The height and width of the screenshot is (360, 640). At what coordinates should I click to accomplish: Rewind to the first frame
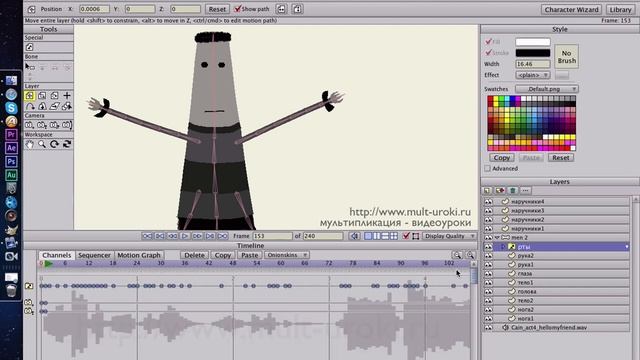click(147, 236)
